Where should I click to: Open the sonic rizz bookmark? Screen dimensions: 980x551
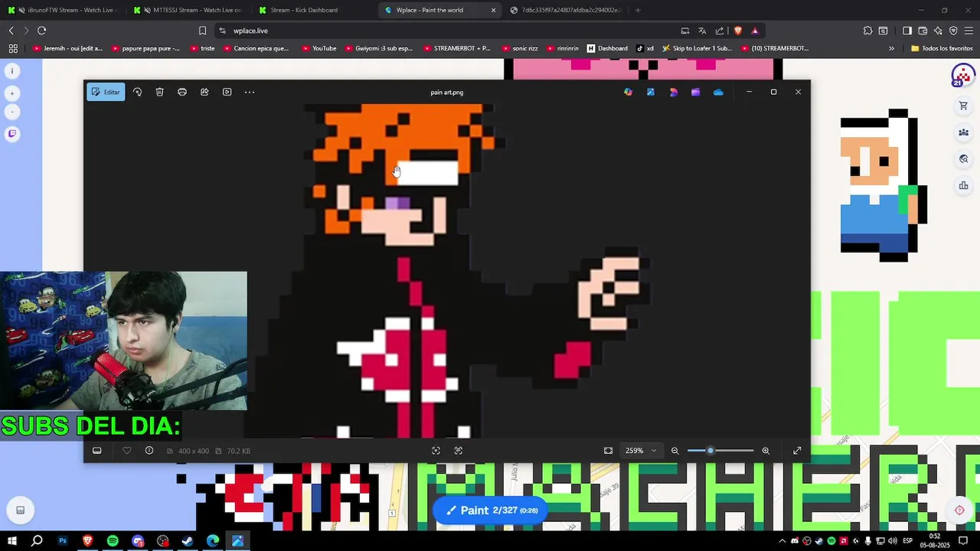[520, 48]
